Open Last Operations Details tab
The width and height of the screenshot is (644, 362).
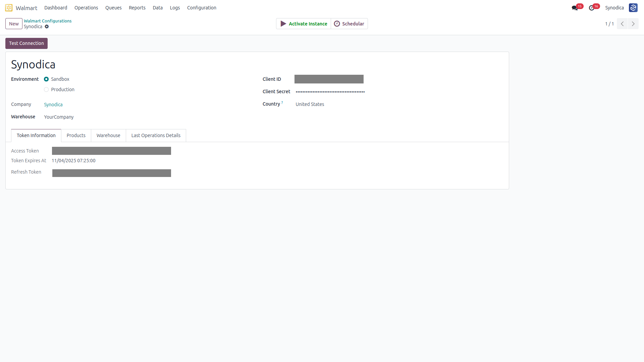[x=156, y=135]
